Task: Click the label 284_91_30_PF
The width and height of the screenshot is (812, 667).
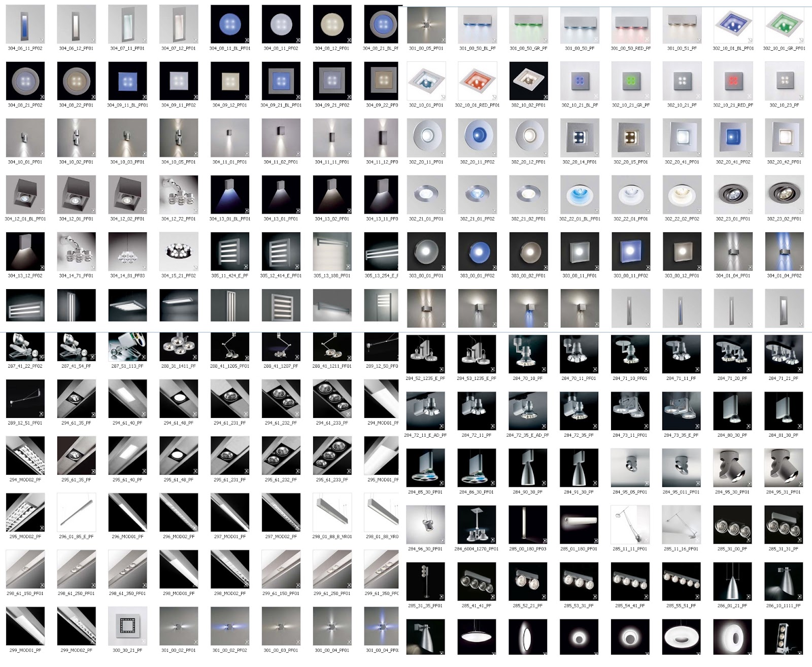Action: [580, 492]
